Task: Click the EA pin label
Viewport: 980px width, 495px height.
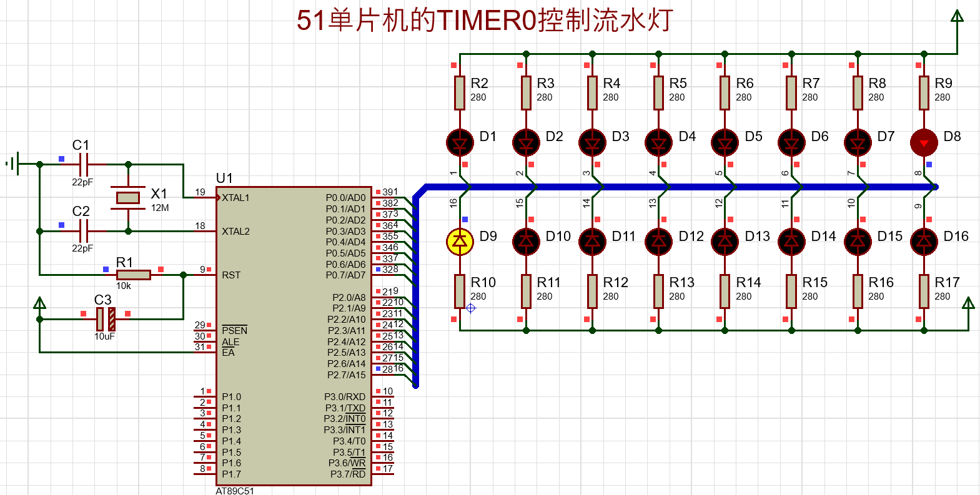Action: pos(228,352)
